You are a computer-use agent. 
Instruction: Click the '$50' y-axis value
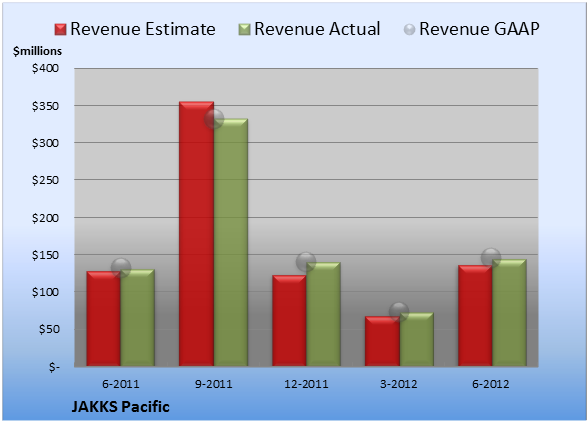pos(49,329)
